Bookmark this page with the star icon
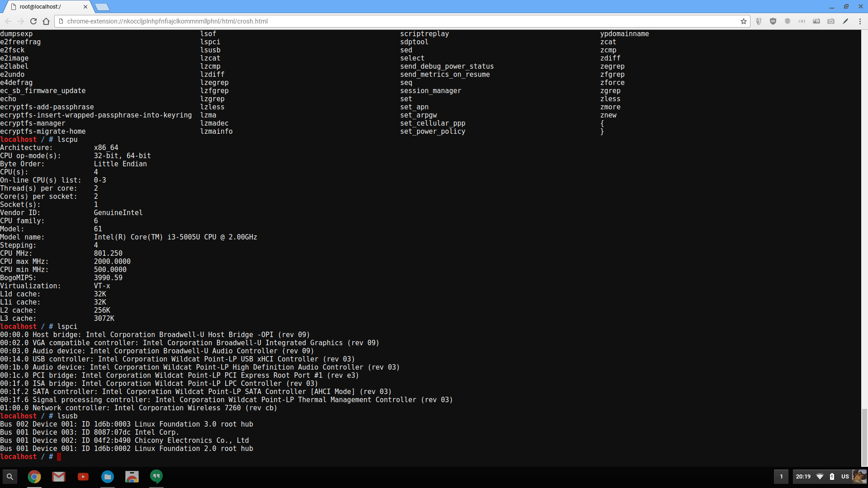The height and width of the screenshot is (488, 868). click(744, 21)
